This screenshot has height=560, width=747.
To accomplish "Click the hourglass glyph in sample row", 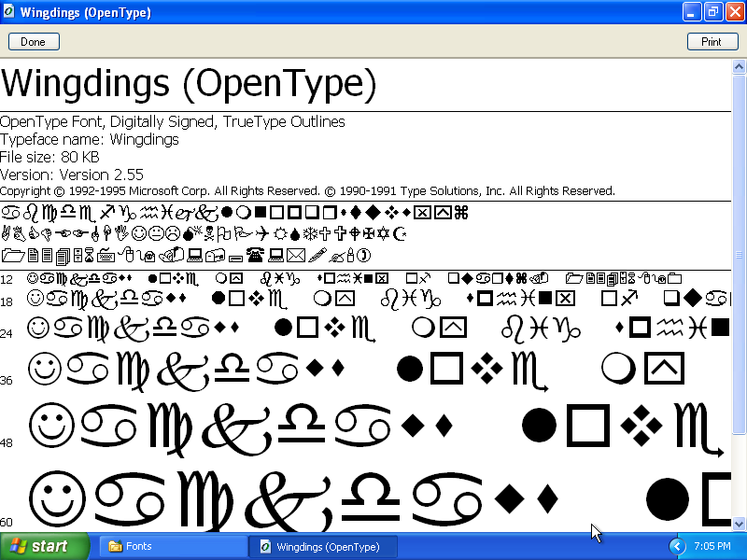I will pos(89,256).
